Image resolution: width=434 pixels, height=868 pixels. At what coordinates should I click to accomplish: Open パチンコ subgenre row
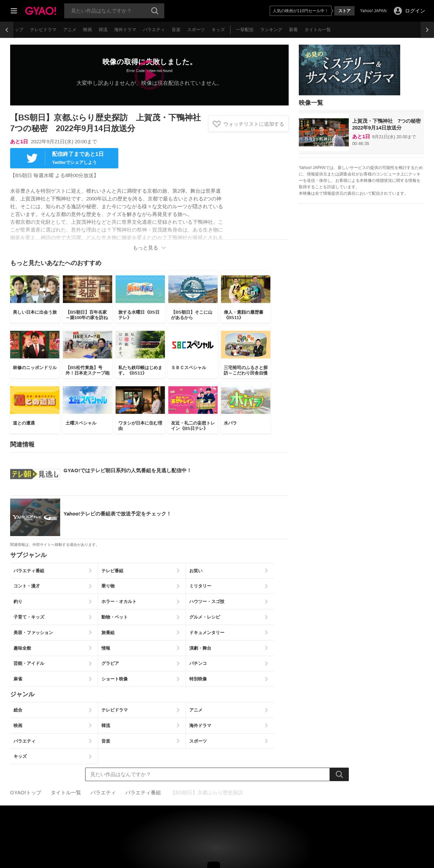point(230,664)
